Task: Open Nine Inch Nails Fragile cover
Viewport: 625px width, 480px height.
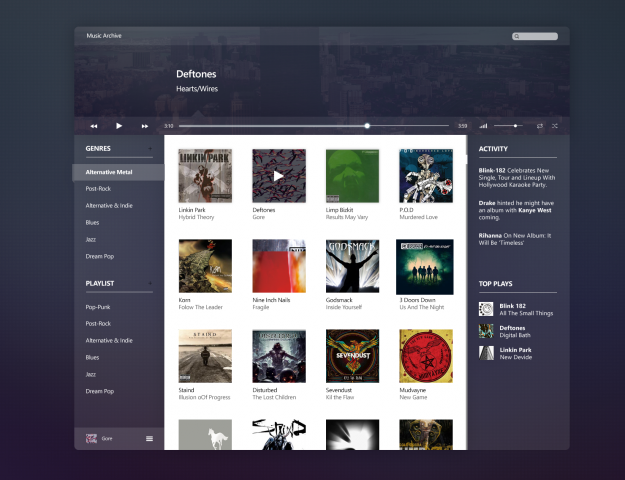Action: pos(279,266)
